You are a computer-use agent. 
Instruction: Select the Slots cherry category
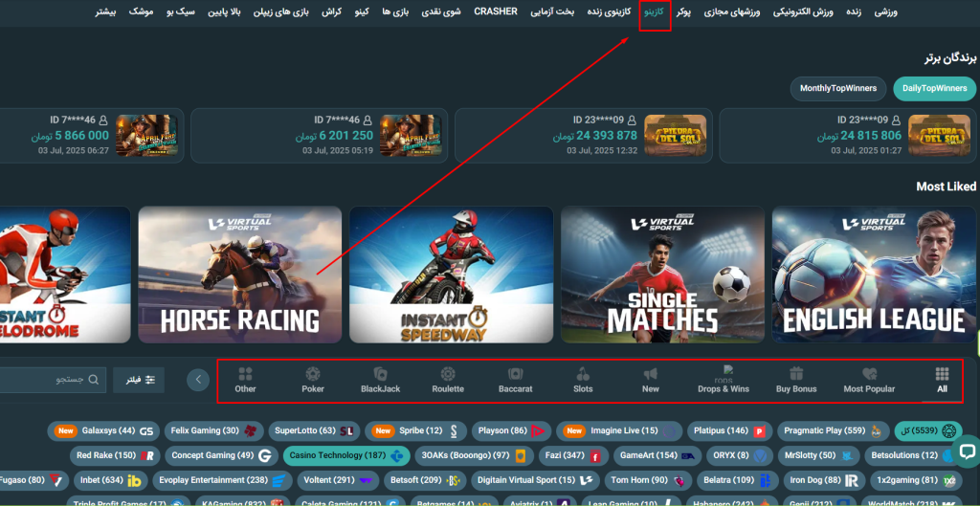click(x=583, y=381)
